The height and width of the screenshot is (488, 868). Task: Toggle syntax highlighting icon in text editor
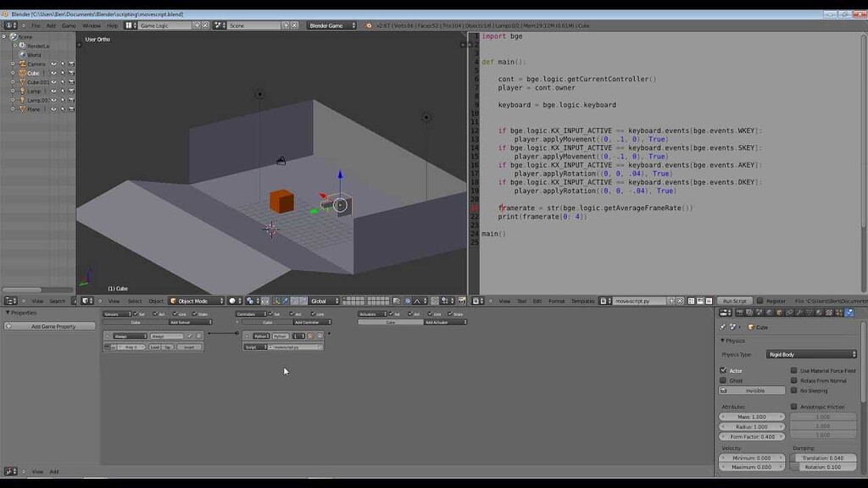coord(709,301)
